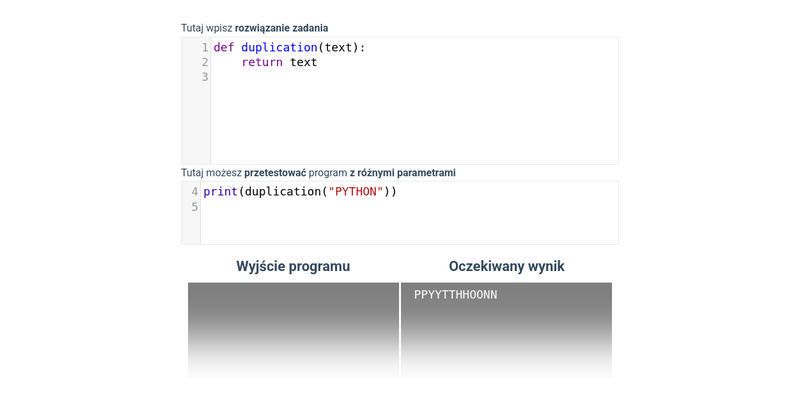
Task: Click the print call in test editor
Action: [220, 192]
